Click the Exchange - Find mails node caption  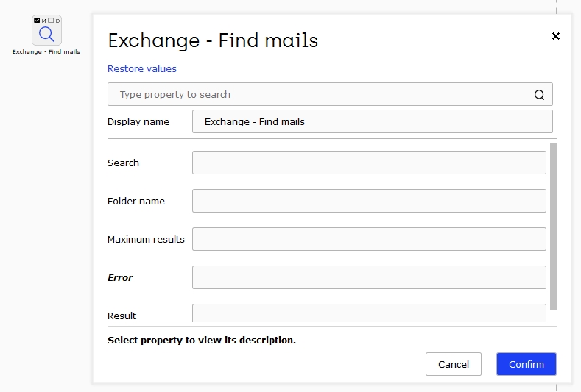tap(46, 51)
